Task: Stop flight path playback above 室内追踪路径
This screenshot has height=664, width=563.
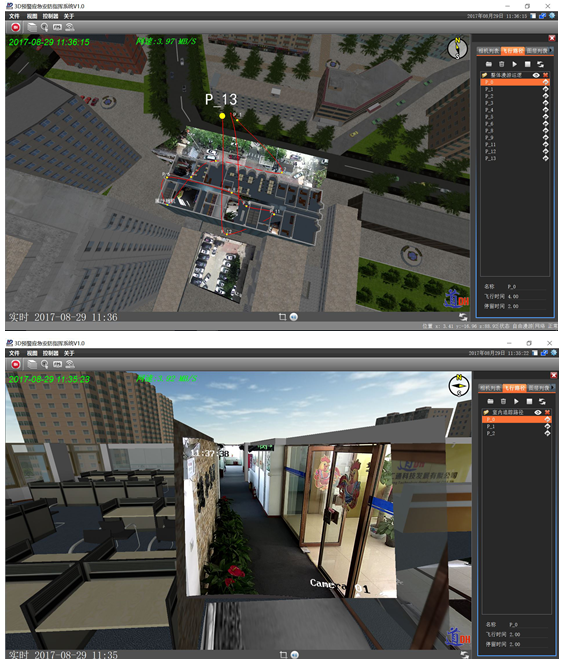Action: [x=529, y=401]
